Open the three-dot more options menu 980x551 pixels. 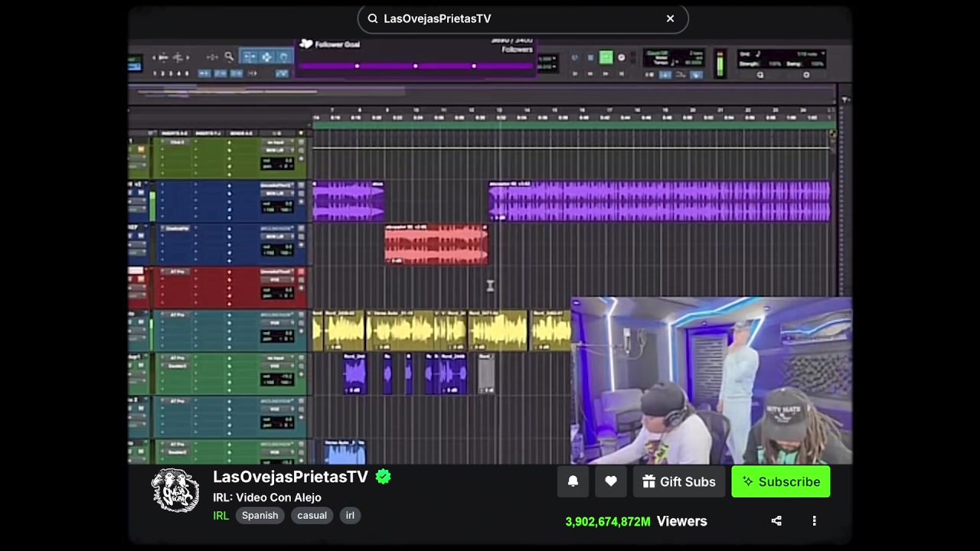point(814,521)
